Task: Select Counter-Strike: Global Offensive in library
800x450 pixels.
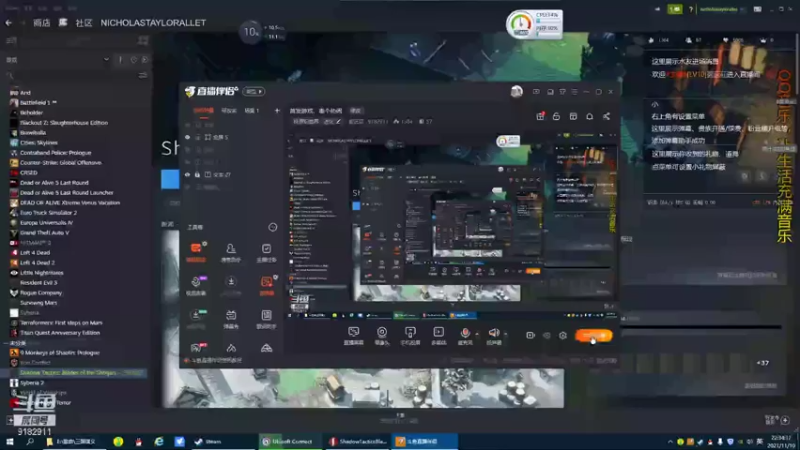Action: (x=61, y=163)
